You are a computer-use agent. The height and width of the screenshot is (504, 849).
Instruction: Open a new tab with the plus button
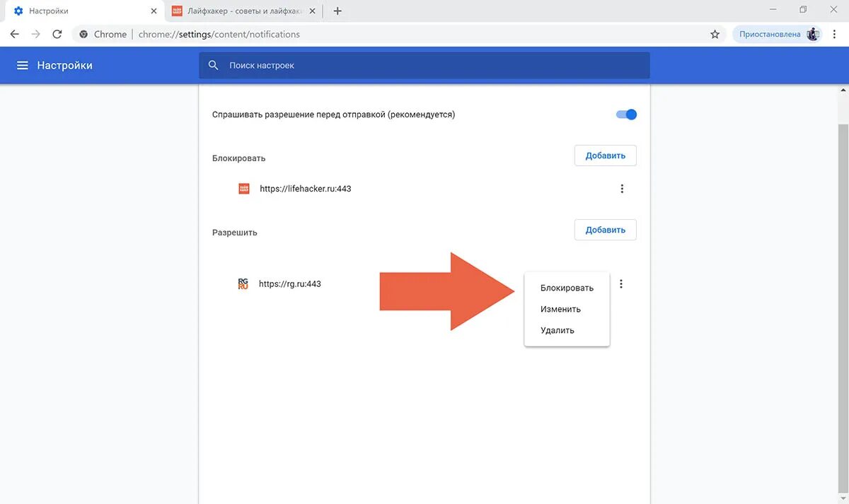click(x=337, y=11)
